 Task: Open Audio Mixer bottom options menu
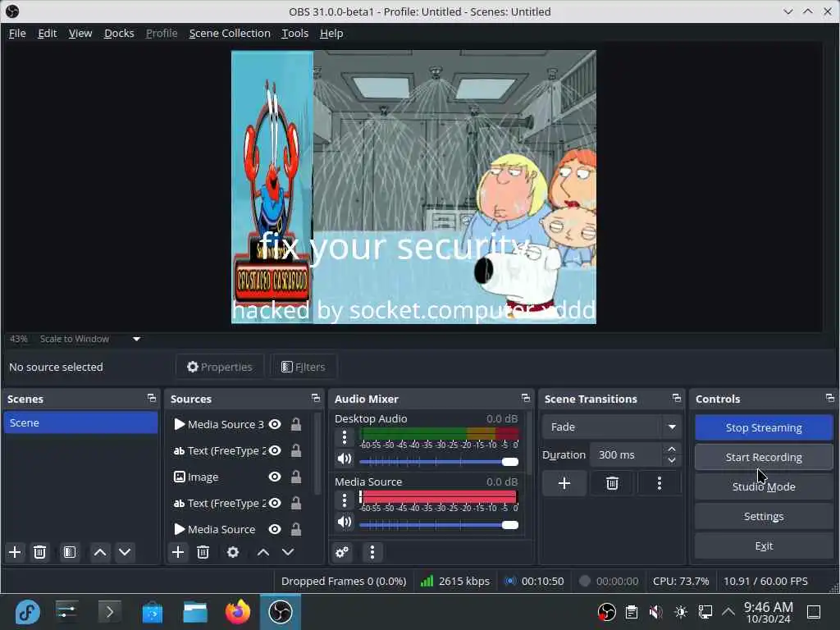pos(372,552)
